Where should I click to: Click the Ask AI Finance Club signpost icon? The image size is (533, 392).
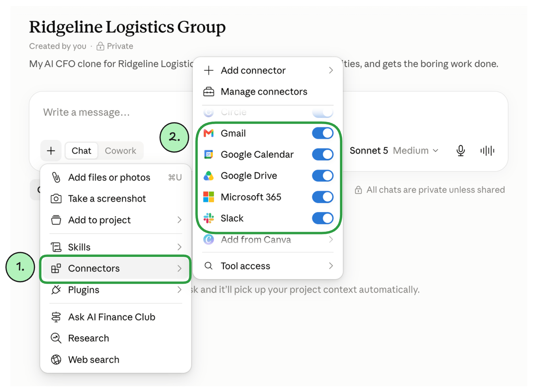56,317
